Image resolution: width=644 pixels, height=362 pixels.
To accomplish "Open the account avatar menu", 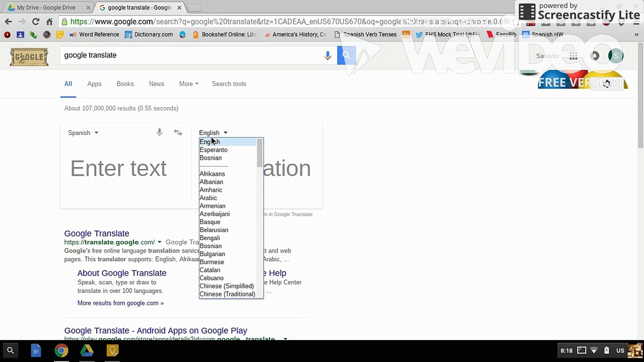I will point(615,56).
